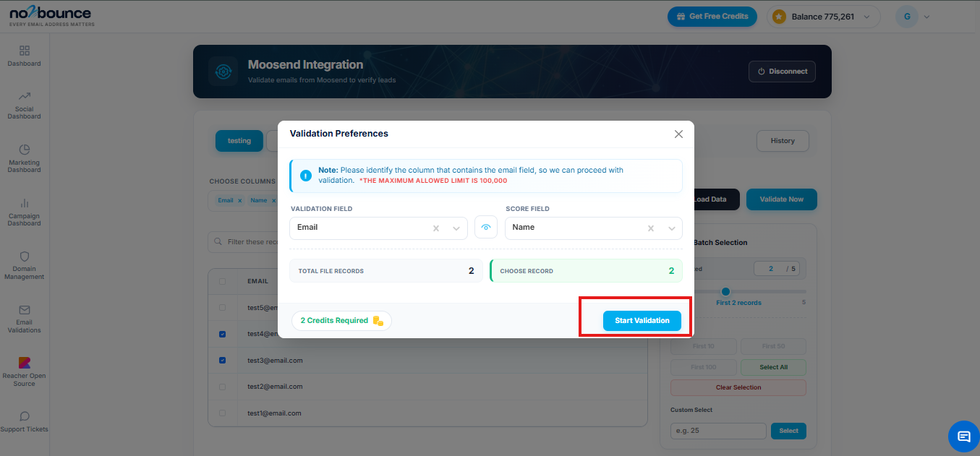980x456 pixels.
Task: Expand the Validation Field dropdown arrow
Action: [x=456, y=228]
